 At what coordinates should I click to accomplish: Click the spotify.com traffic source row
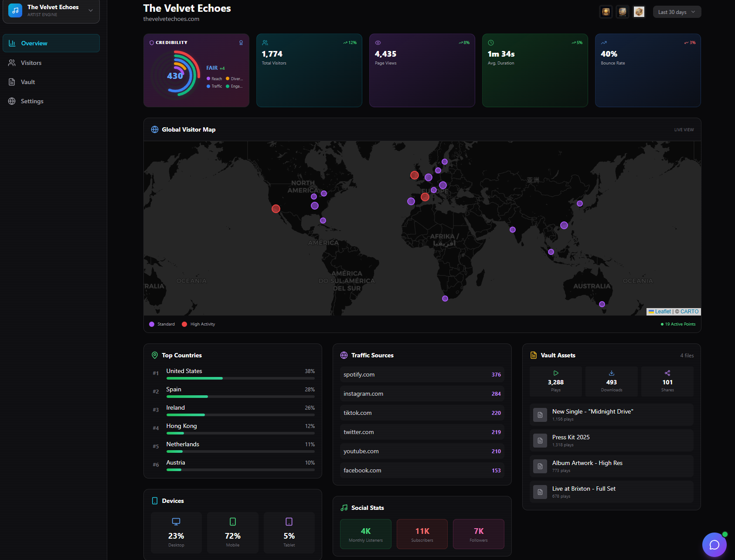point(422,374)
